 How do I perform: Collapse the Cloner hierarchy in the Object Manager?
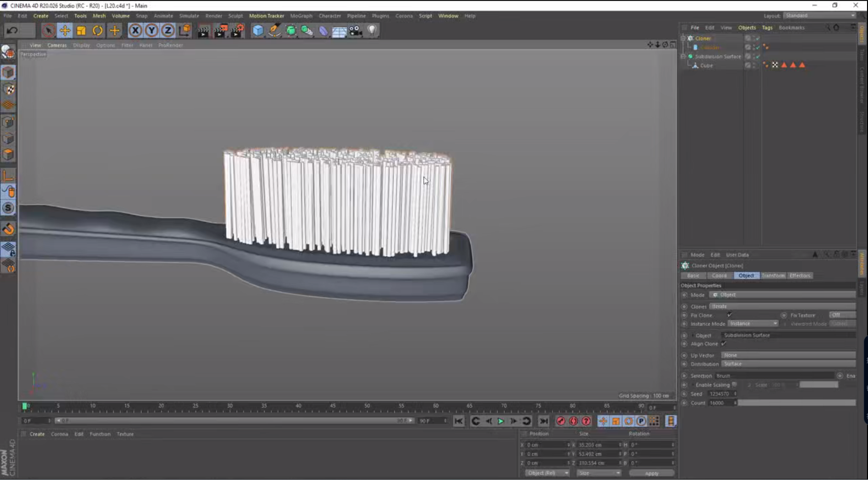(683, 38)
